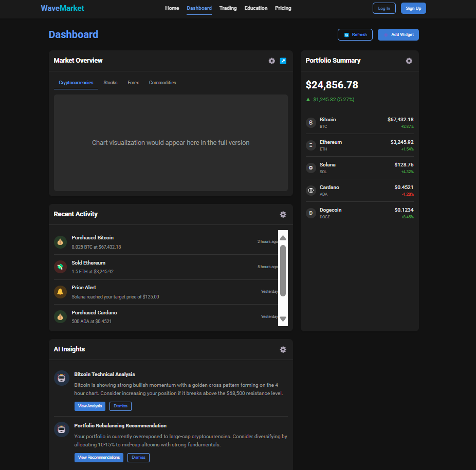Click Recent Activity scrollbar down arrow
476x470 pixels.
[283, 319]
